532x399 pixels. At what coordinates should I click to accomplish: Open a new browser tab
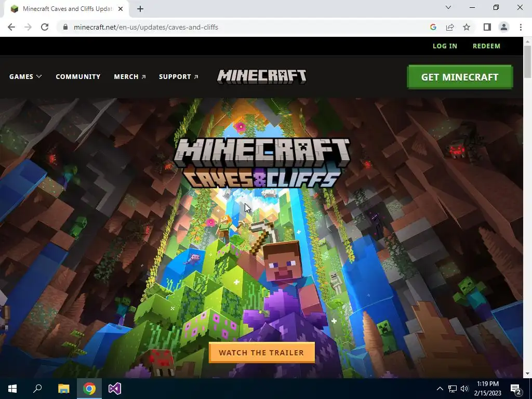pyautogui.click(x=140, y=9)
